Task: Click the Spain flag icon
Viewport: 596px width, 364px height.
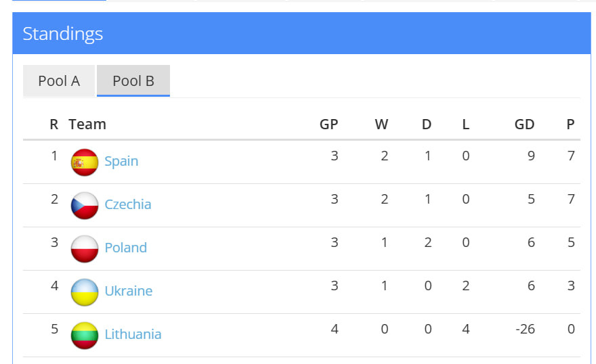Action: (85, 162)
